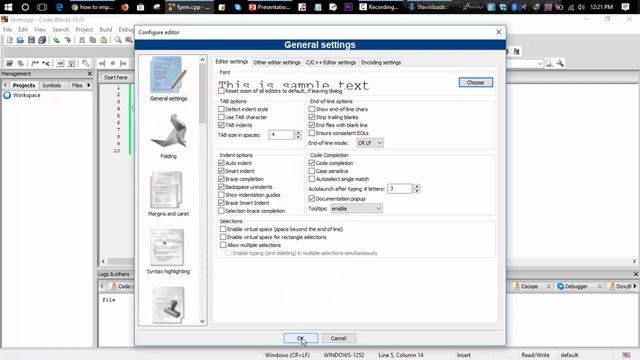Image resolution: width=640 pixels, height=360 pixels.
Task: Toggle Ensure consistent EOLs checkbox
Action: coord(312,133)
